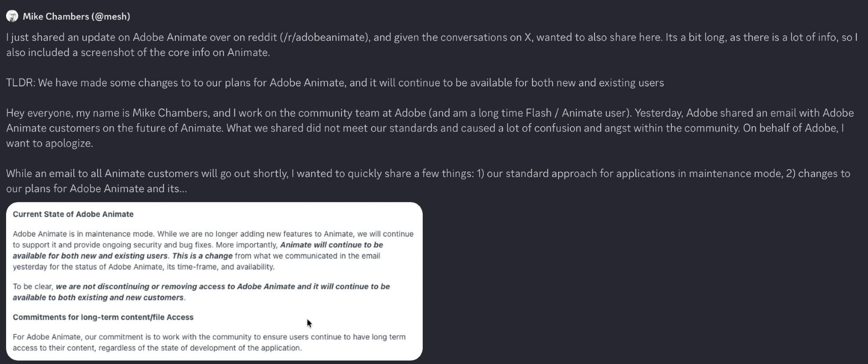Click "Commitments for long-term content/file Access" heading

click(103, 317)
